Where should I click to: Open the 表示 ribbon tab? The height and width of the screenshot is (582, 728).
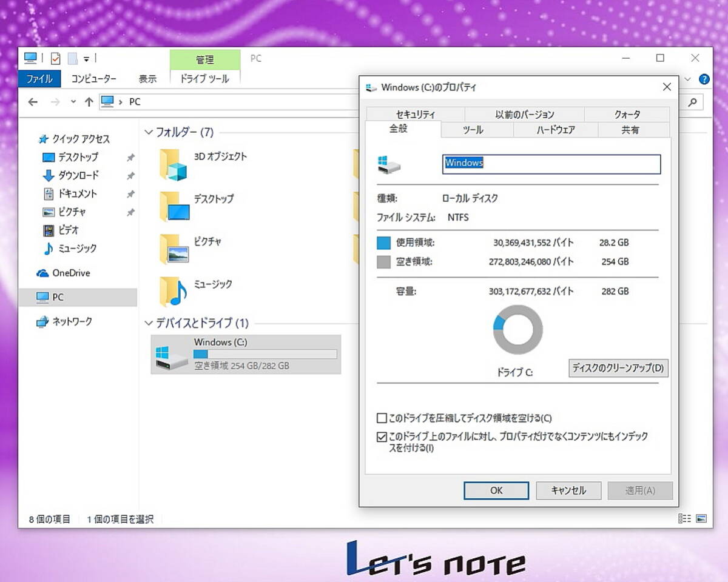(147, 79)
